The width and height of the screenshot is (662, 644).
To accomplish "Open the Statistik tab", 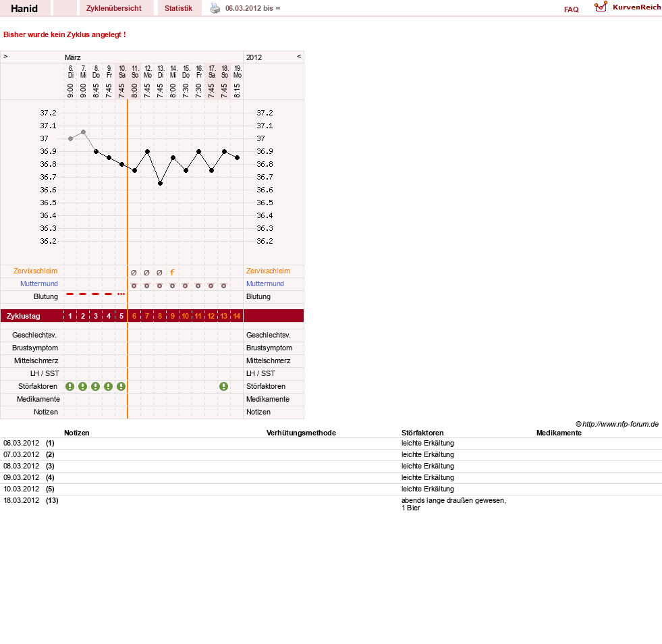I will [x=179, y=8].
